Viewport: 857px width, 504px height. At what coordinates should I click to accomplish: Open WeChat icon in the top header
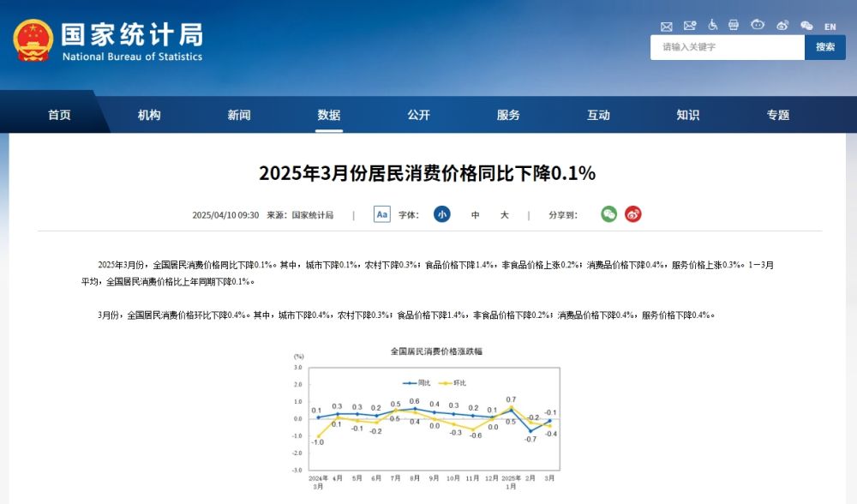(806, 26)
